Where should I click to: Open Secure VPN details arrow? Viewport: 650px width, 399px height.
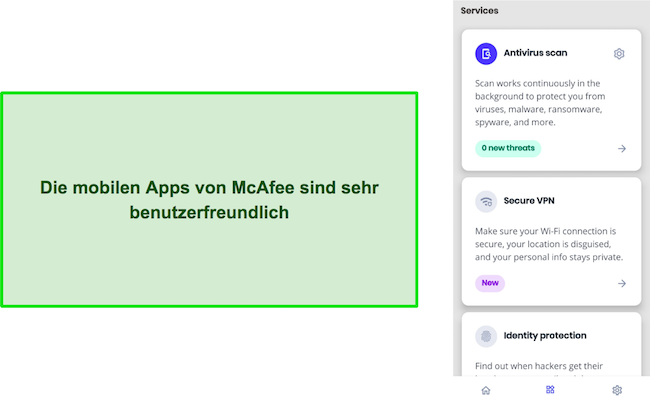pos(622,283)
